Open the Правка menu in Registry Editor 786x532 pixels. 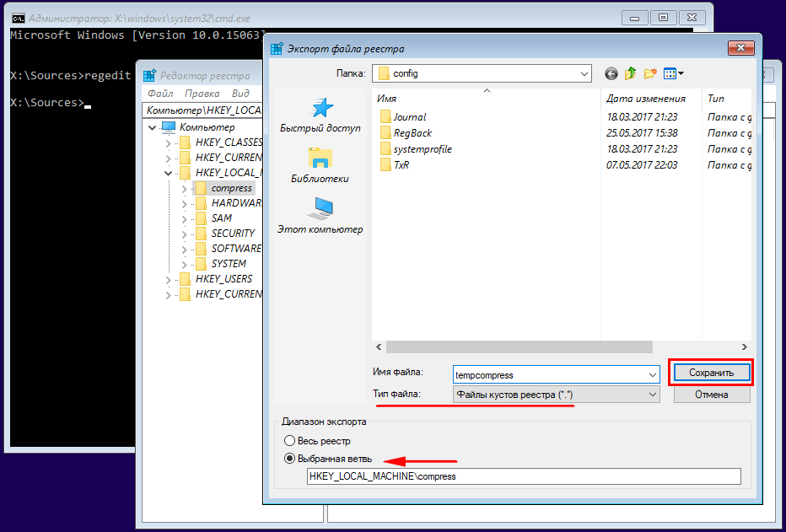[x=202, y=94]
